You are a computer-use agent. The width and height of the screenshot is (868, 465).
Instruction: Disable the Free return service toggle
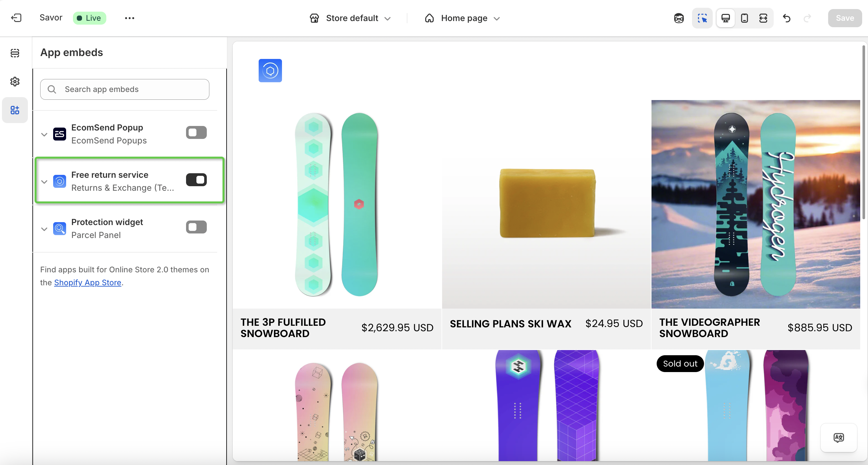click(x=196, y=180)
